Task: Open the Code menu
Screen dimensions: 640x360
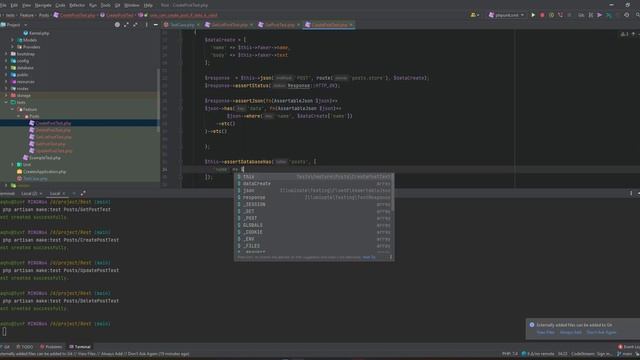Action: [x=60, y=5]
